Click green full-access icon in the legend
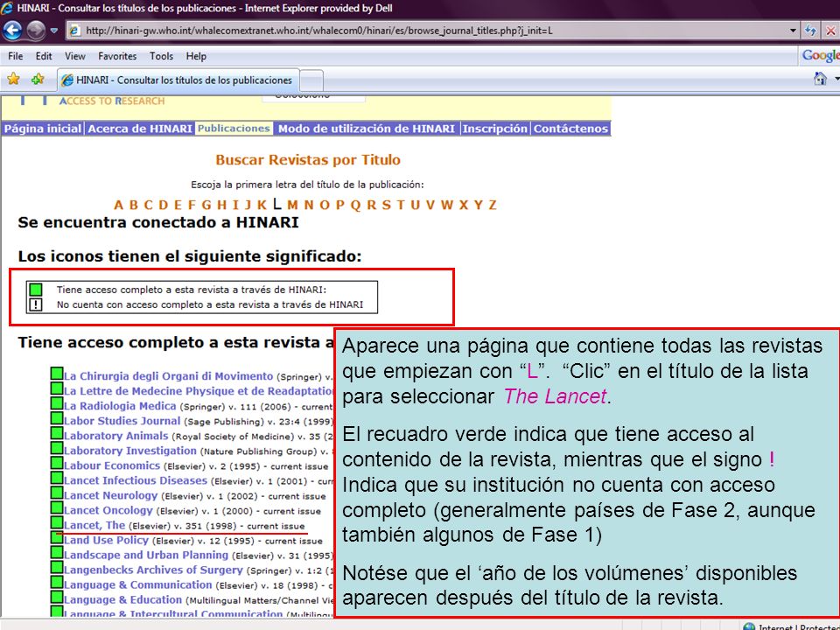The height and width of the screenshot is (630, 840). point(35,290)
